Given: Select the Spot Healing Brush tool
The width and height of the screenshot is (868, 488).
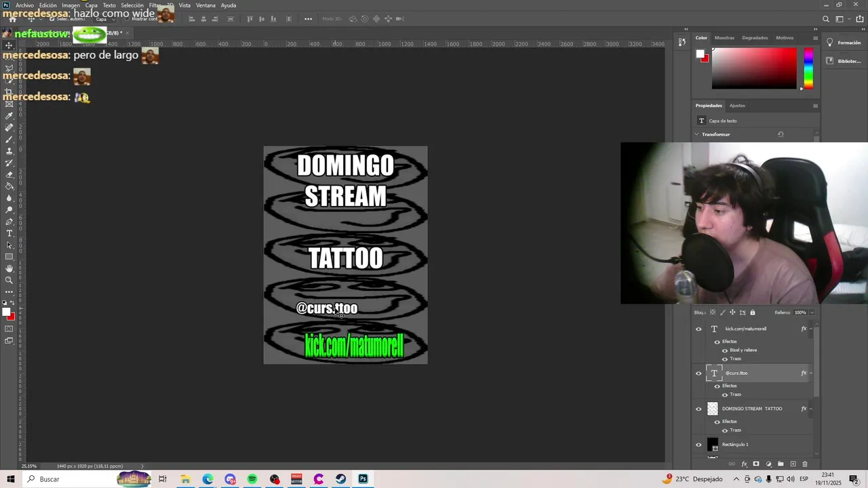Looking at the screenshot, I should (9, 127).
